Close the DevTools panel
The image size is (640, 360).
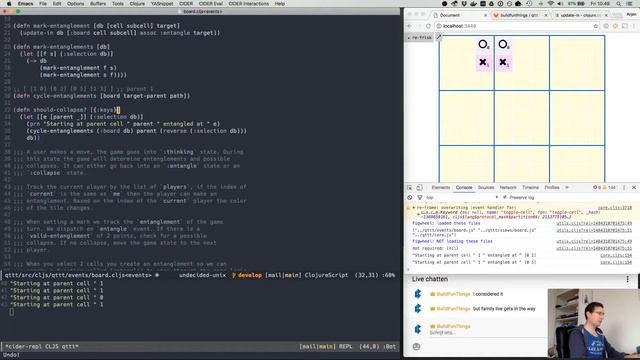(634, 188)
